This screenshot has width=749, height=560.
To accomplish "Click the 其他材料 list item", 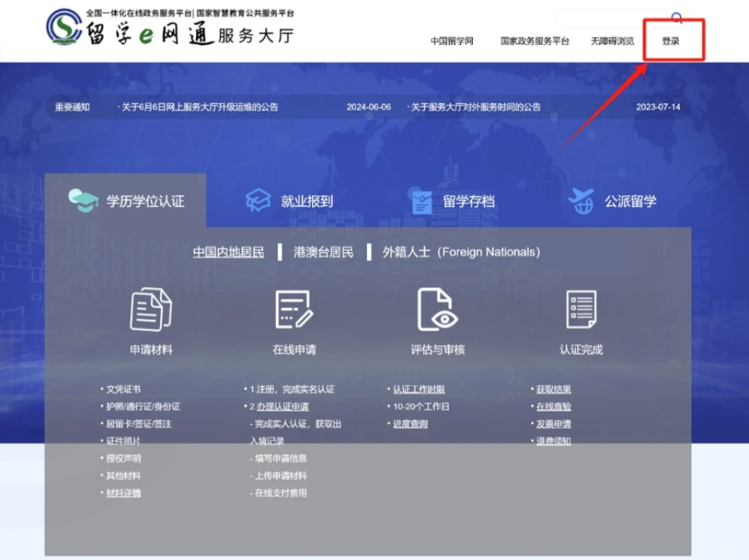I will point(123,475).
